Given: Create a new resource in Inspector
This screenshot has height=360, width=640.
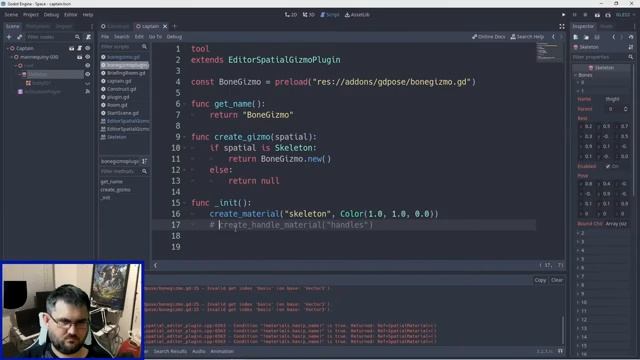Looking at the screenshot, I should point(576,37).
